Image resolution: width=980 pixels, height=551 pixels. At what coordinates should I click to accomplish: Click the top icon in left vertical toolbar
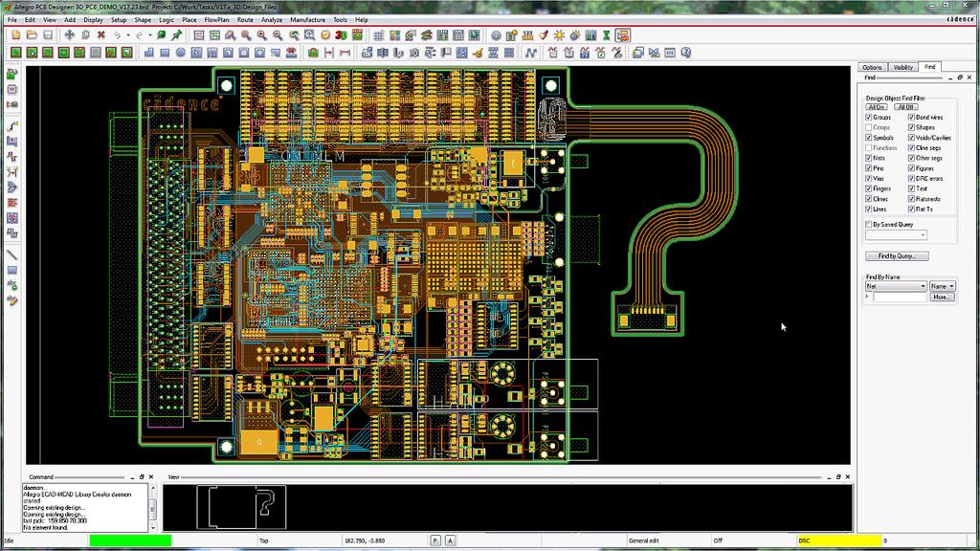click(x=11, y=75)
